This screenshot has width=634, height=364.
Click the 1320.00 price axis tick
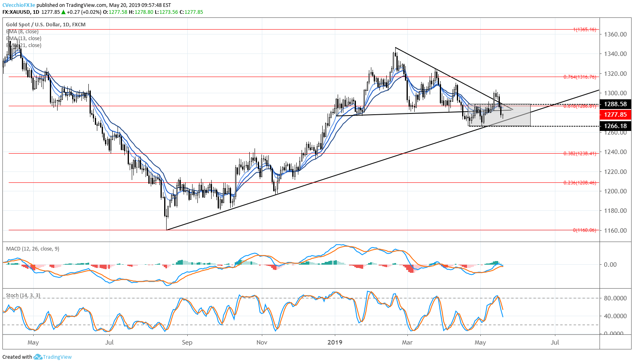615,74
